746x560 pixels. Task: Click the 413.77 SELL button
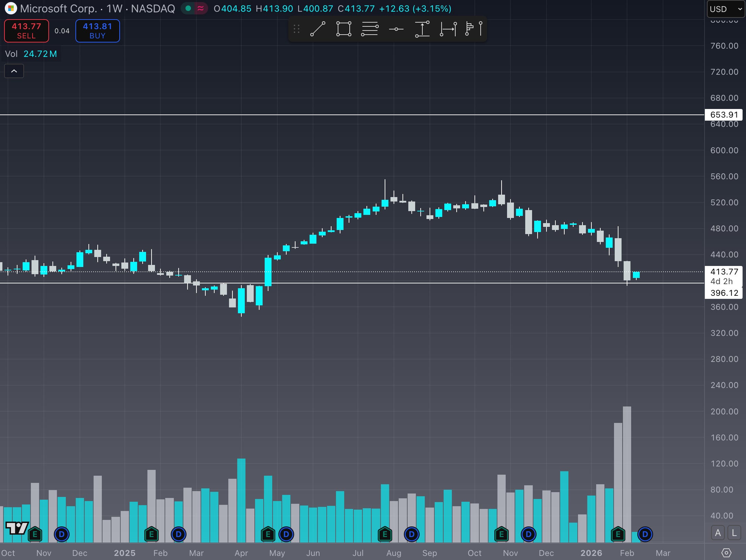coord(26,31)
